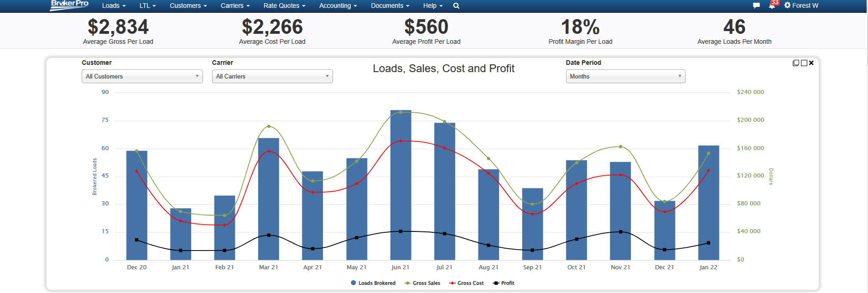Viewport: 868px width, 293px height.
Task: Open the Accounting menu
Action: point(338,6)
